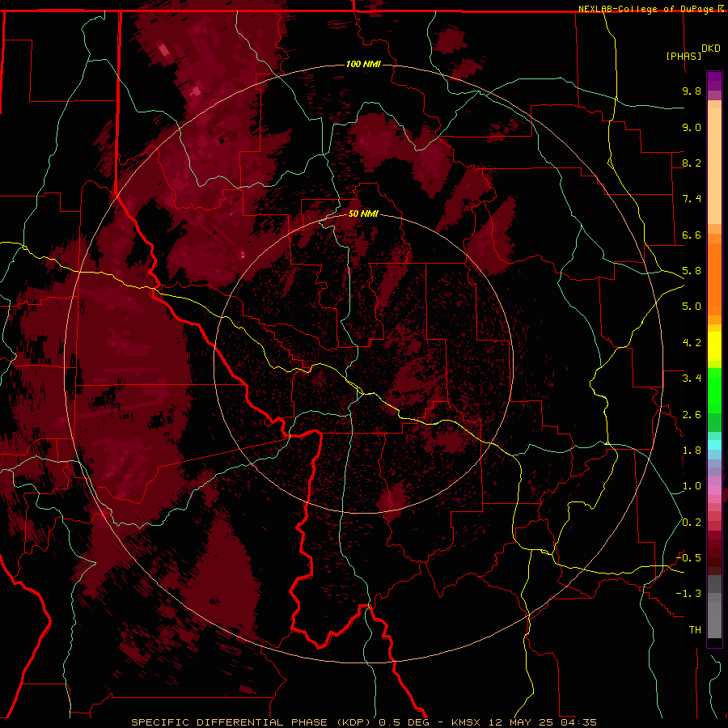Select the 3.4 color scale value
This screenshot has height=728, width=728.
[692, 379]
